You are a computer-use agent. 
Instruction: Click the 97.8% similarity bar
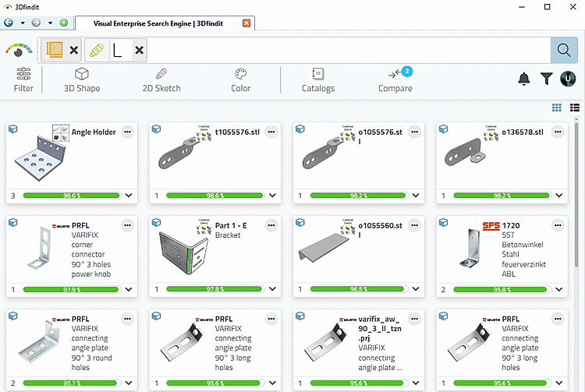pyautogui.click(x=215, y=289)
